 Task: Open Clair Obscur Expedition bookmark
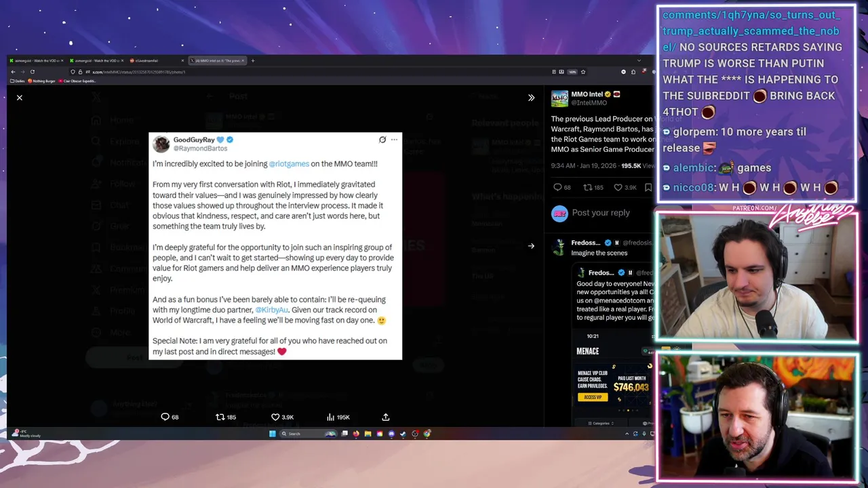pos(77,81)
